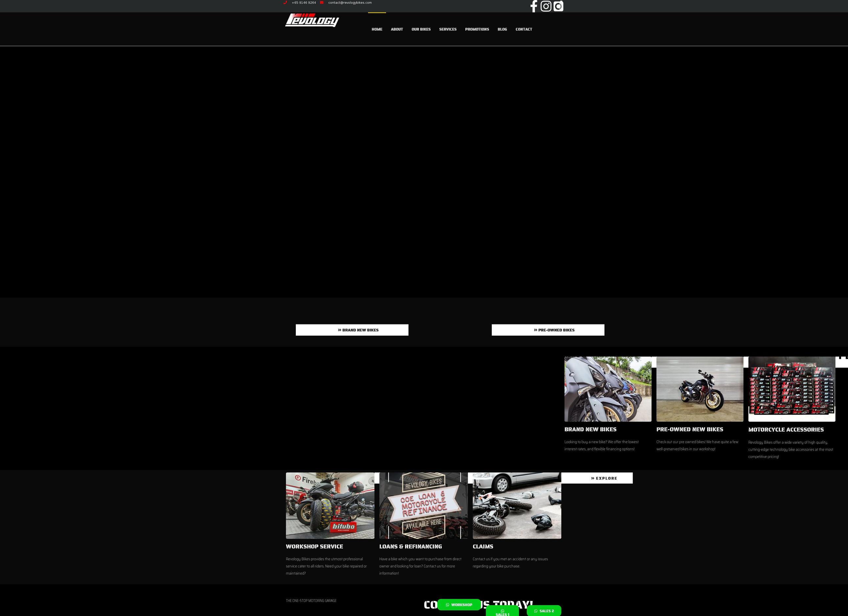Screen dimensions: 848x616
Task: Click the red phone icon in top bar
Action: [x=285, y=3]
